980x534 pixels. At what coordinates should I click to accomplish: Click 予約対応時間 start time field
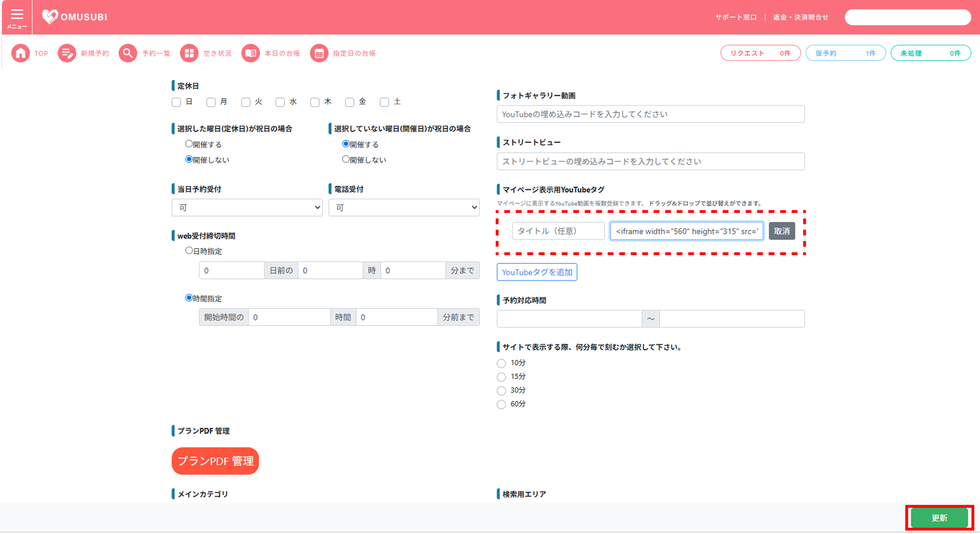click(569, 319)
